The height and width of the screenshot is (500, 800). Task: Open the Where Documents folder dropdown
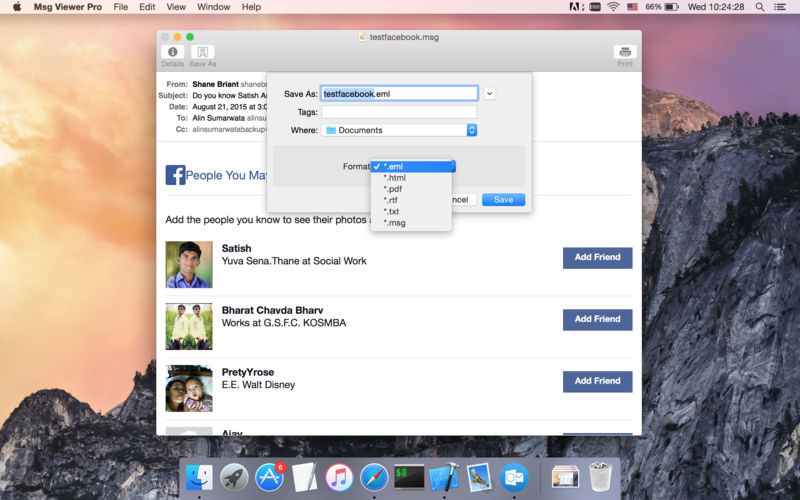(x=399, y=130)
